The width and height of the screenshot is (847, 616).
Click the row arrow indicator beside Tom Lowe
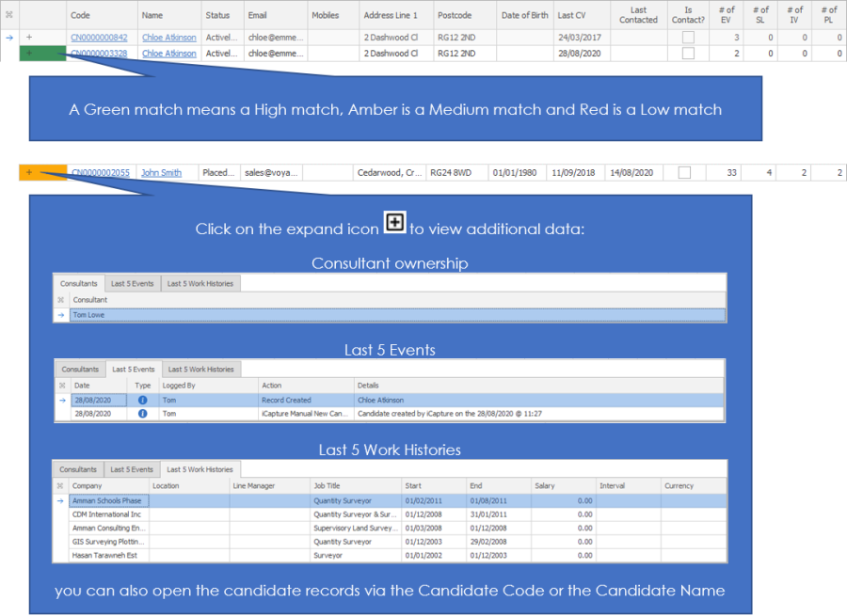(x=61, y=315)
